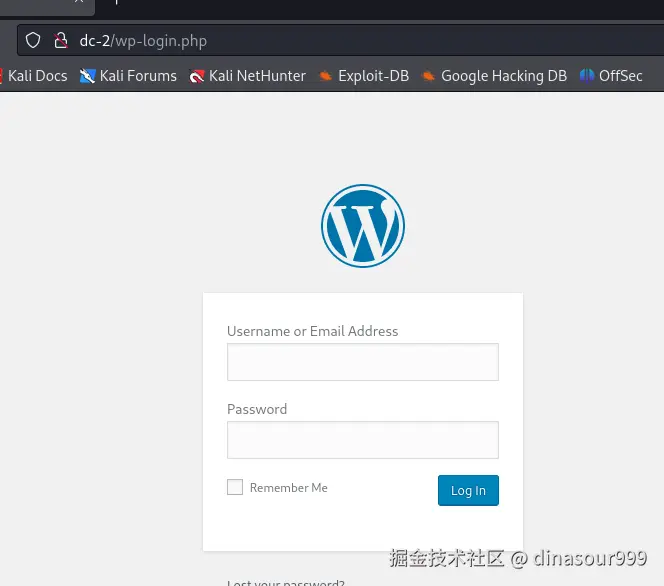
Task: Click the Password label
Action: coord(257,409)
